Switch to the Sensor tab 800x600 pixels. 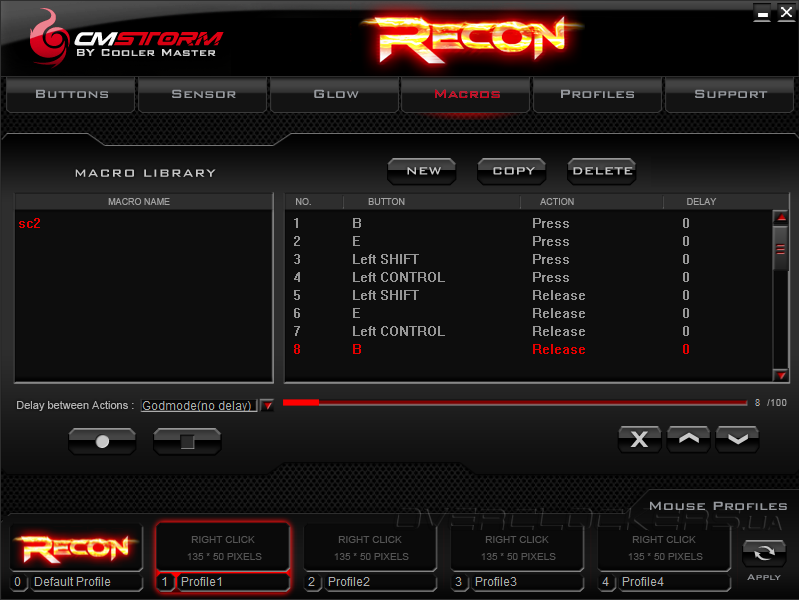(x=203, y=94)
